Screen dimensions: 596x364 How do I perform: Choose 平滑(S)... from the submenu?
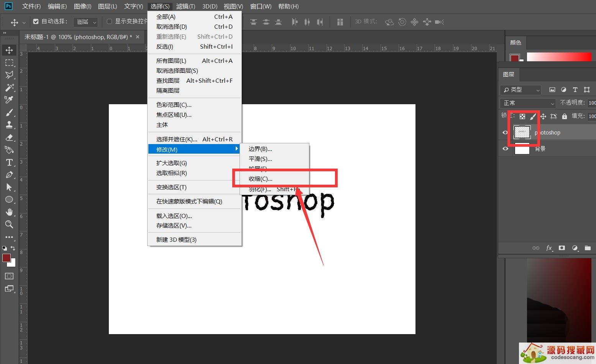click(x=274, y=159)
